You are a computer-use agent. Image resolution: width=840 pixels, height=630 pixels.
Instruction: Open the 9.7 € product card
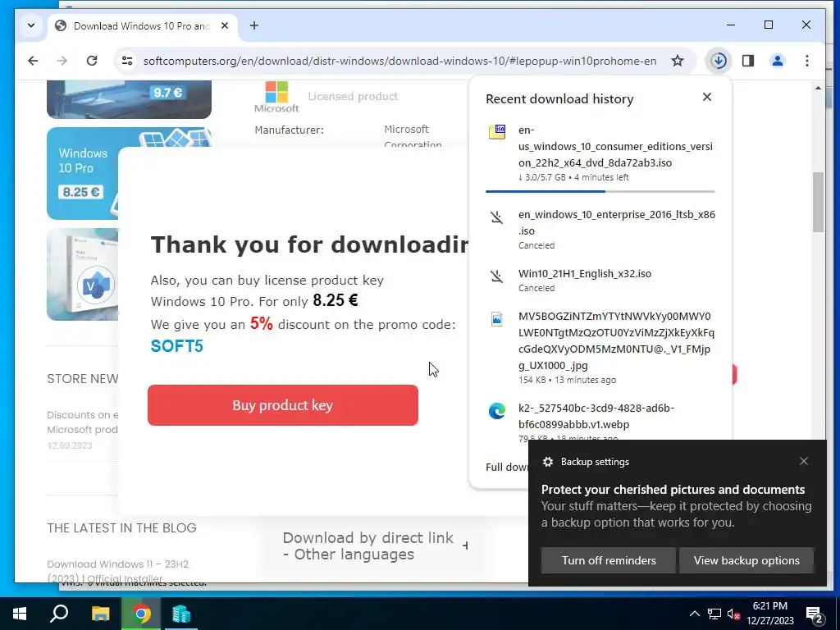129,99
